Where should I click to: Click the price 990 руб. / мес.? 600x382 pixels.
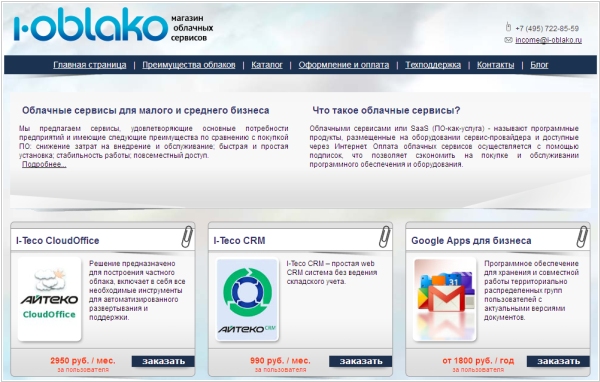[x=280, y=361]
